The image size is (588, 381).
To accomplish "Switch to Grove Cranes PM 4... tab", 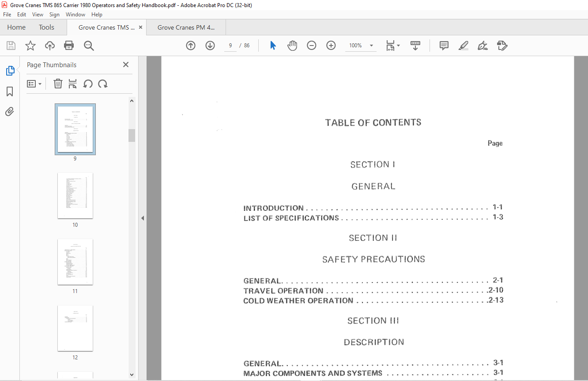I will pos(186,27).
